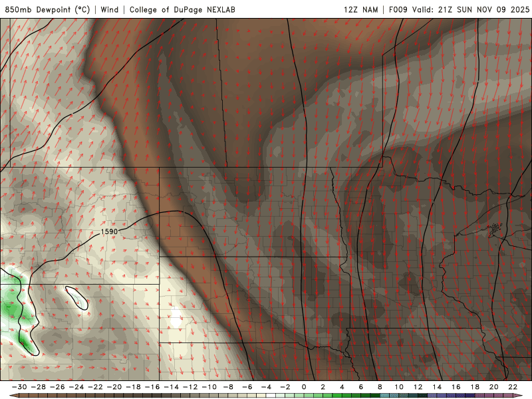
Task: Click the '-14' colorbar scale label
Action: click(x=171, y=387)
